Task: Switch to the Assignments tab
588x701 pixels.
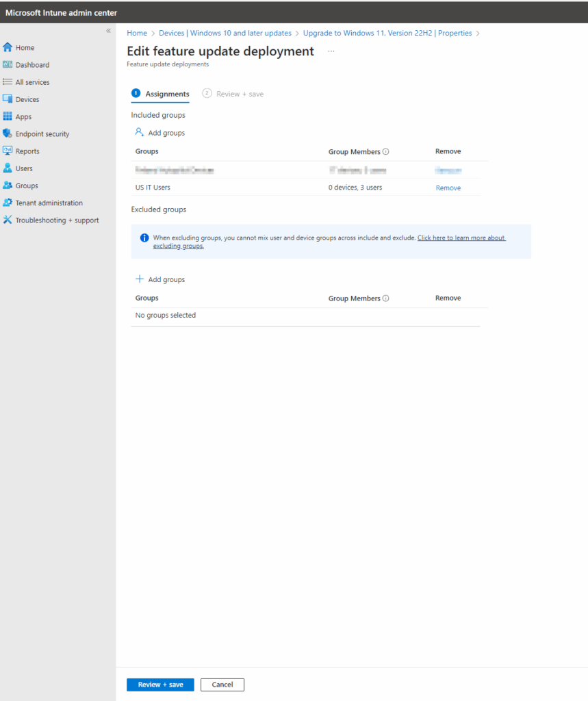Action: point(167,94)
